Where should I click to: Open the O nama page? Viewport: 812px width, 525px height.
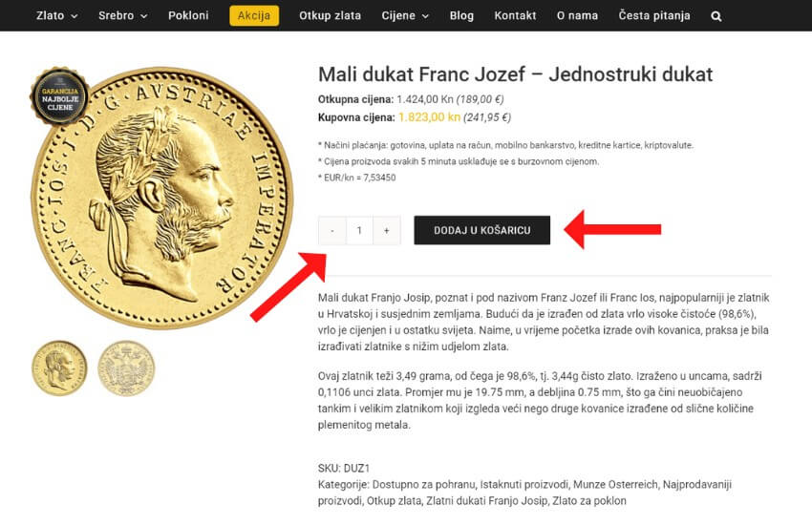click(x=577, y=16)
